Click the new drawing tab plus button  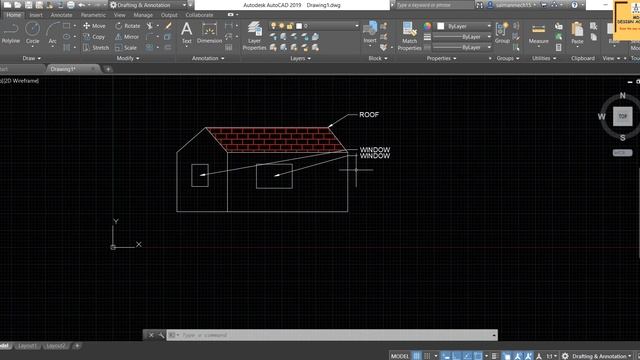point(108,69)
